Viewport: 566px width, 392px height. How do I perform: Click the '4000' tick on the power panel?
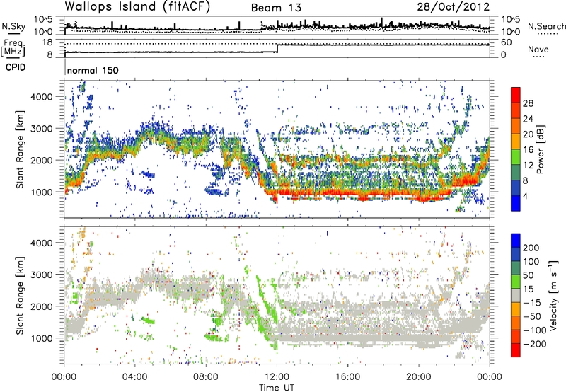point(42,97)
